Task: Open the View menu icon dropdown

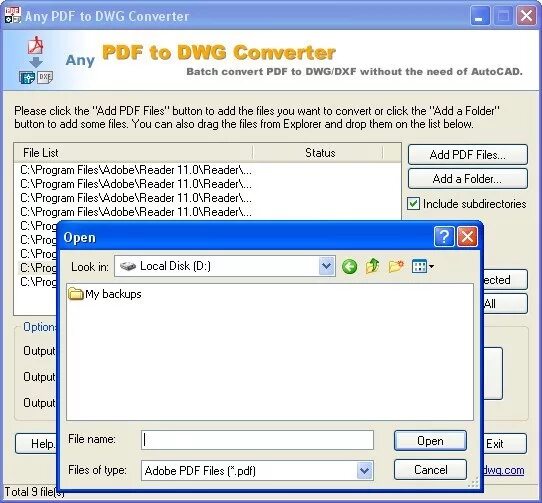Action: tap(423, 266)
